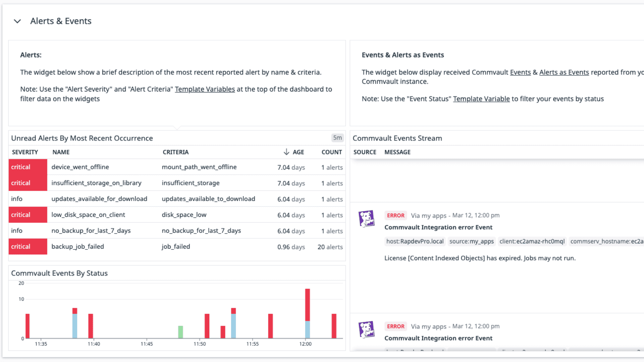This screenshot has width=644, height=362.
Task: Click the CRITERIA column header
Action: [x=176, y=152]
